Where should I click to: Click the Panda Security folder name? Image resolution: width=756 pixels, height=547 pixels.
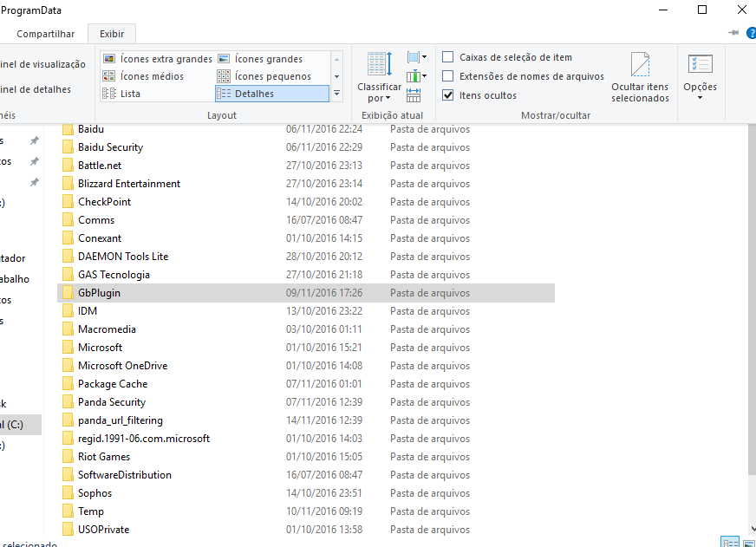[x=112, y=402]
